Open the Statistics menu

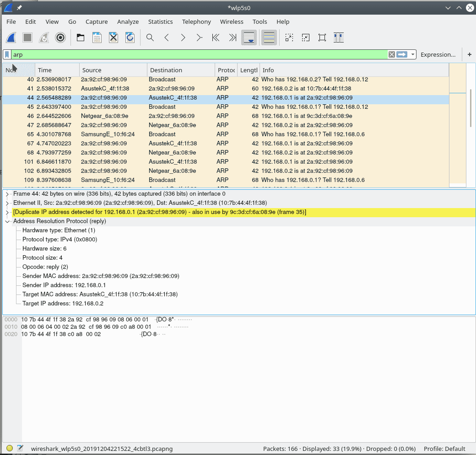pyautogui.click(x=161, y=21)
